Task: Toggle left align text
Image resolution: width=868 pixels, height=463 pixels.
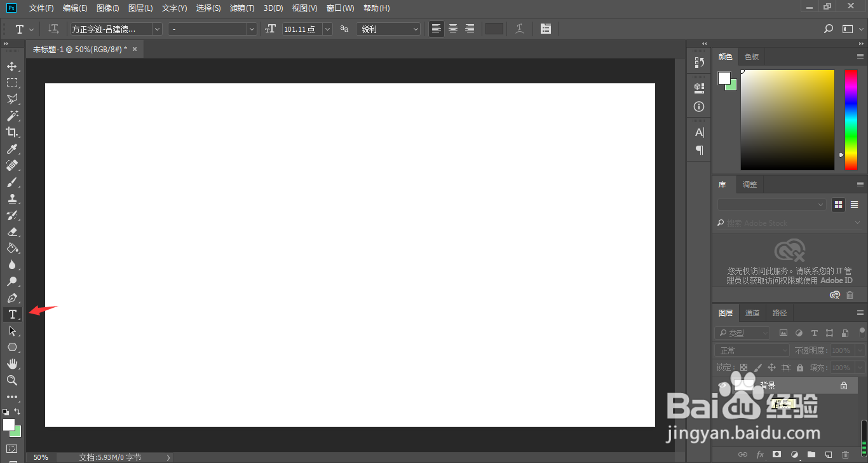Action: [437, 29]
